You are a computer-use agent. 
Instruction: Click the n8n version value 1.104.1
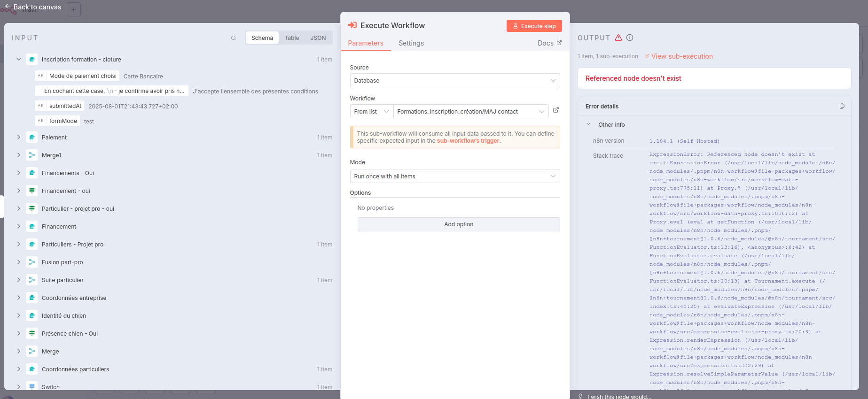684,141
